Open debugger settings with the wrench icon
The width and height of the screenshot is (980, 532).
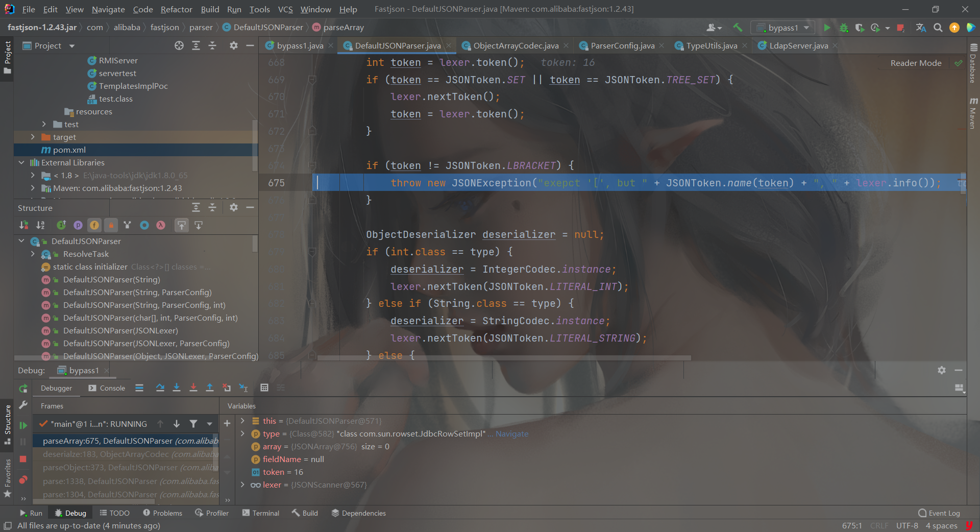[23, 405]
